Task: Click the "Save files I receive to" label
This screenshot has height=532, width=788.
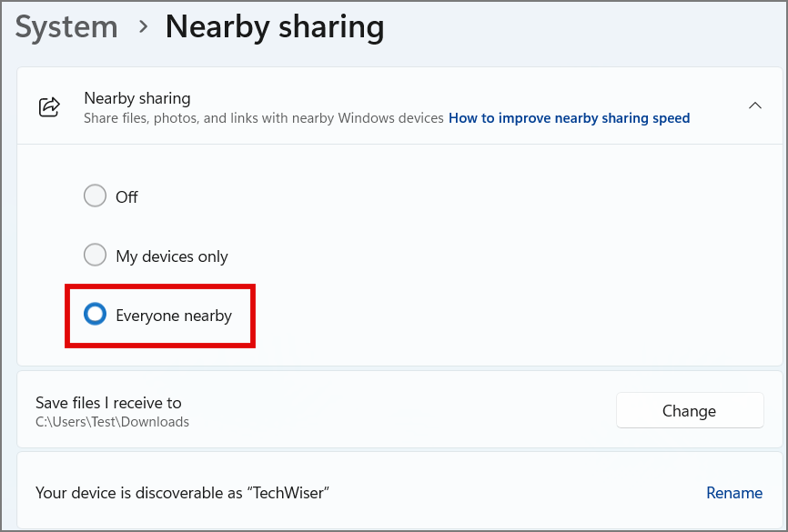Action: tap(108, 403)
